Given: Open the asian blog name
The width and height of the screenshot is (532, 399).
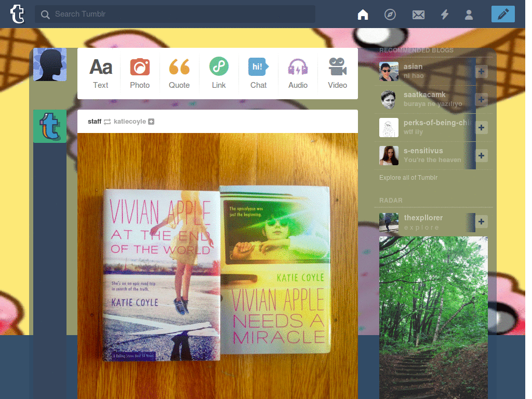Looking at the screenshot, I should click(x=413, y=66).
